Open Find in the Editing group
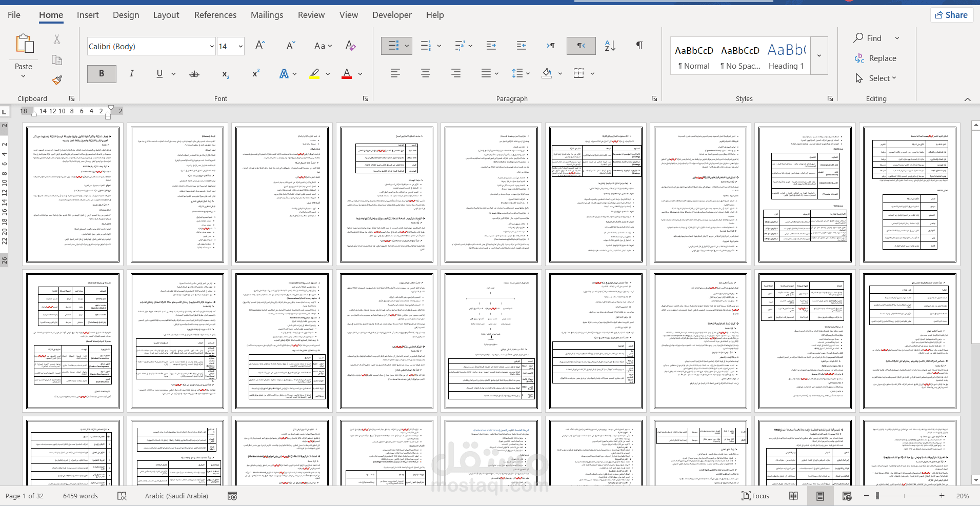This screenshot has height=506, width=980. coord(868,38)
